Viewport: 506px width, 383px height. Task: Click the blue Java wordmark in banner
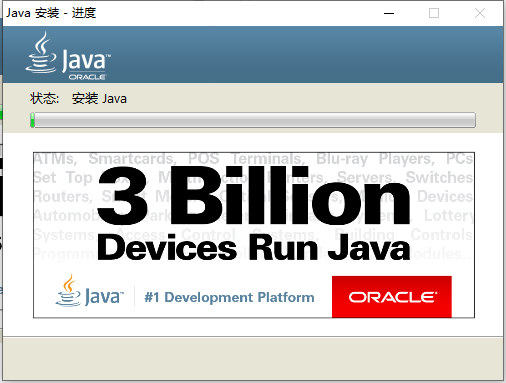[x=104, y=296]
